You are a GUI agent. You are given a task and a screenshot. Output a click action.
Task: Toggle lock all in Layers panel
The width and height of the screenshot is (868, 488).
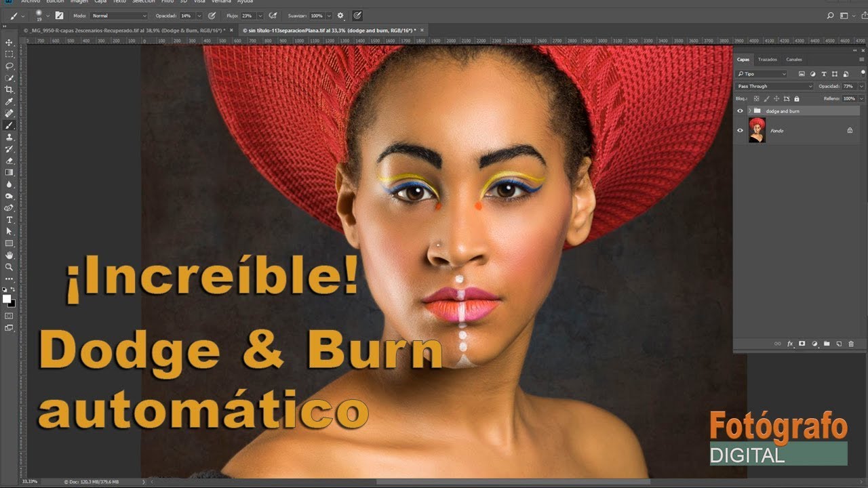point(797,98)
